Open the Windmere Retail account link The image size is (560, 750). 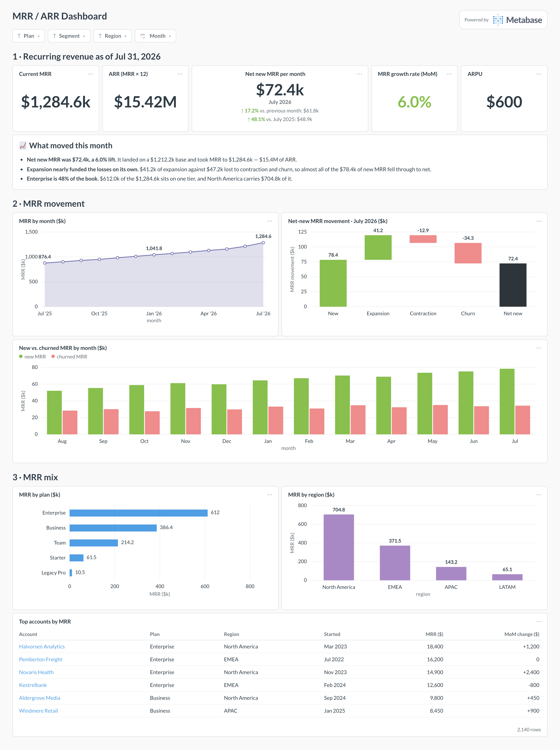(x=38, y=711)
